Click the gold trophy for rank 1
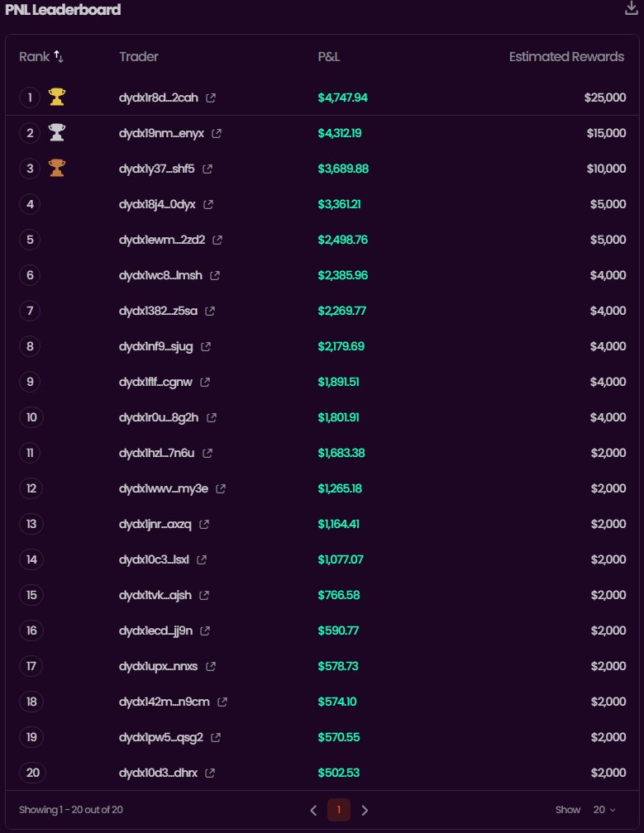This screenshot has height=833, width=644. [56, 98]
